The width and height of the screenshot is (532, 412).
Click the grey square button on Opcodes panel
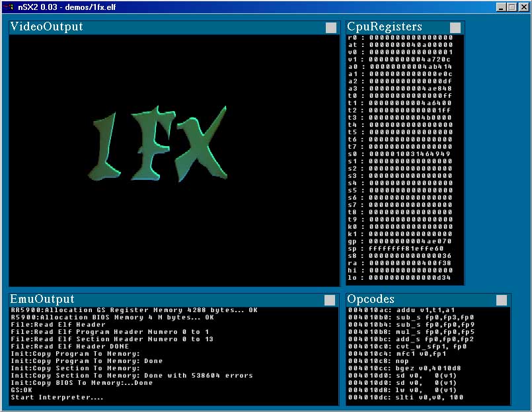click(502, 300)
